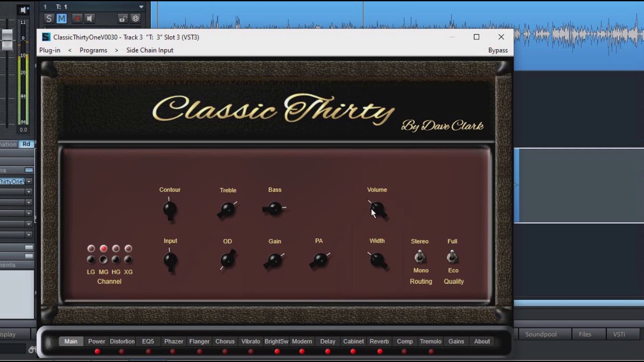Select the black button above HG label
This screenshot has width=644, height=362.
click(x=116, y=259)
